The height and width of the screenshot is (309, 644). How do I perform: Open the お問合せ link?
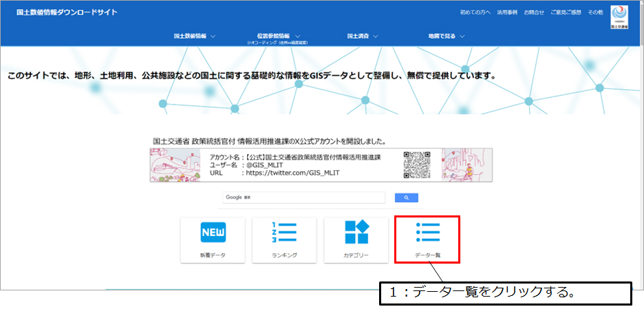(x=534, y=12)
